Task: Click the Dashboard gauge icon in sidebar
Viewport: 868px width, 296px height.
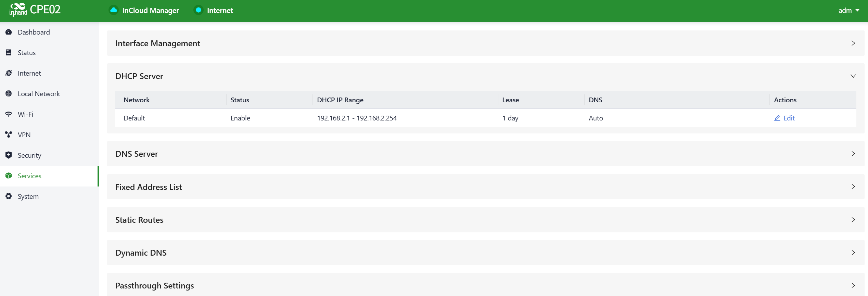Action: click(x=9, y=32)
